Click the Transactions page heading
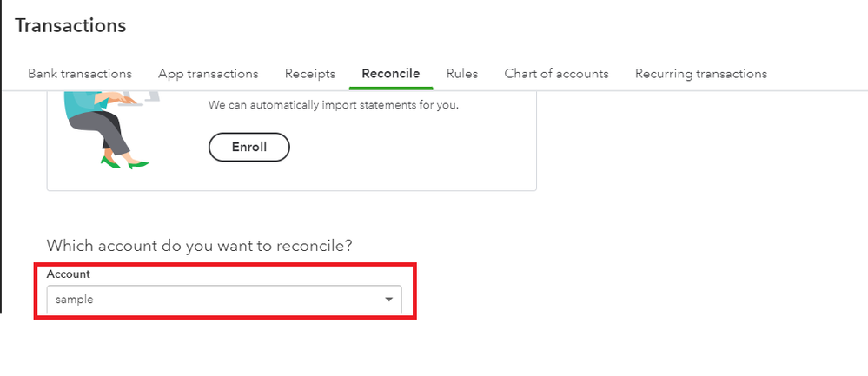 [x=70, y=26]
